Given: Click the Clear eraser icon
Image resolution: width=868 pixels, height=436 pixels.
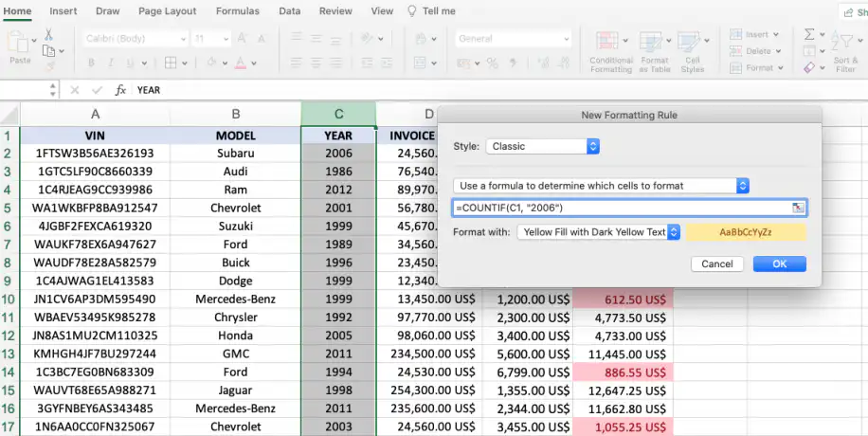Looking at the screenshot, I should point(809,67).
